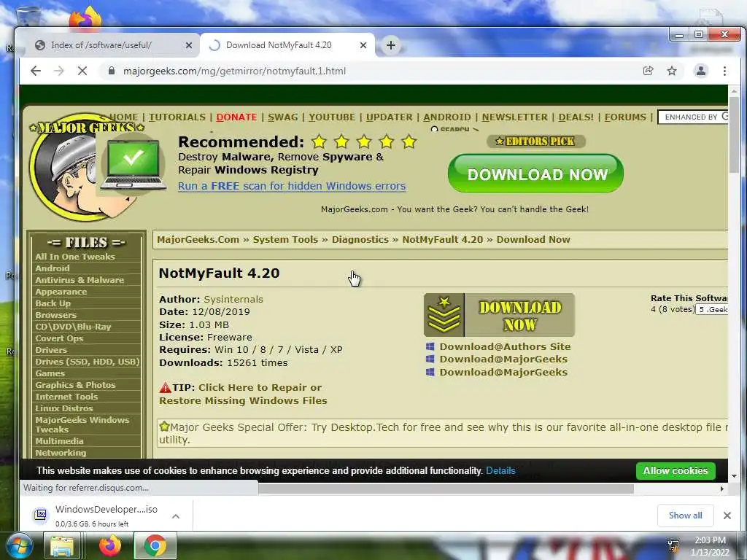Screen dimensions: 747x560
Task: Open the ANDROID menu item
Action: (447, 117)
